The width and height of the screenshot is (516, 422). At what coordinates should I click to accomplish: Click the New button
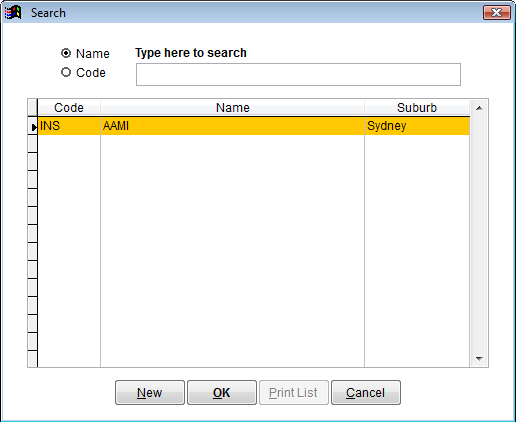[150, 393]
